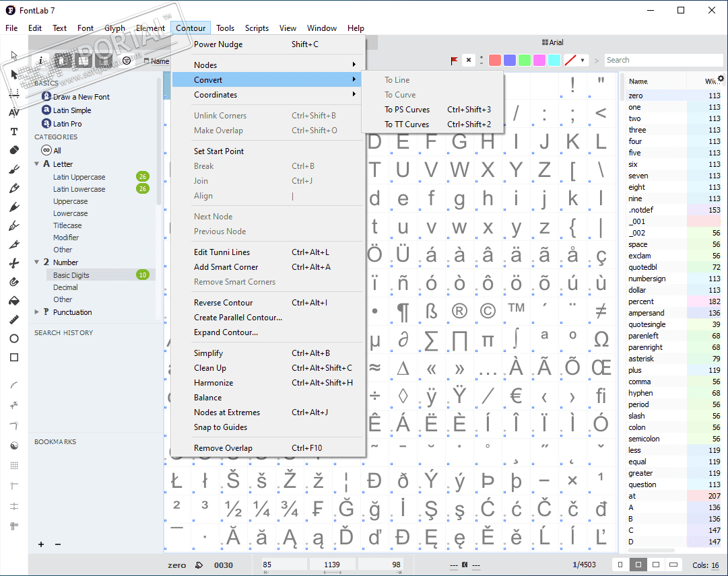Click the info (i) panel button

(40, 61)
